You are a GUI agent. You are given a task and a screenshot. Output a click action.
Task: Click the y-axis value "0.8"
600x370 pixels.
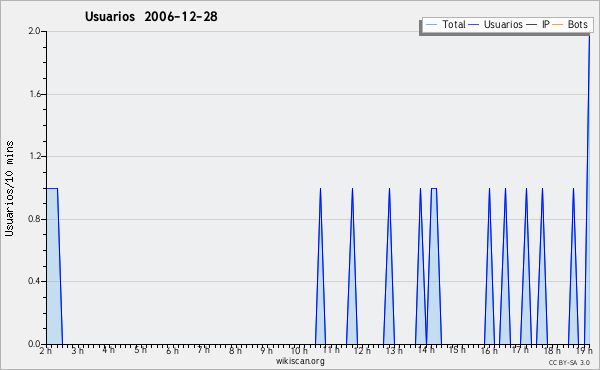point(35,219)
